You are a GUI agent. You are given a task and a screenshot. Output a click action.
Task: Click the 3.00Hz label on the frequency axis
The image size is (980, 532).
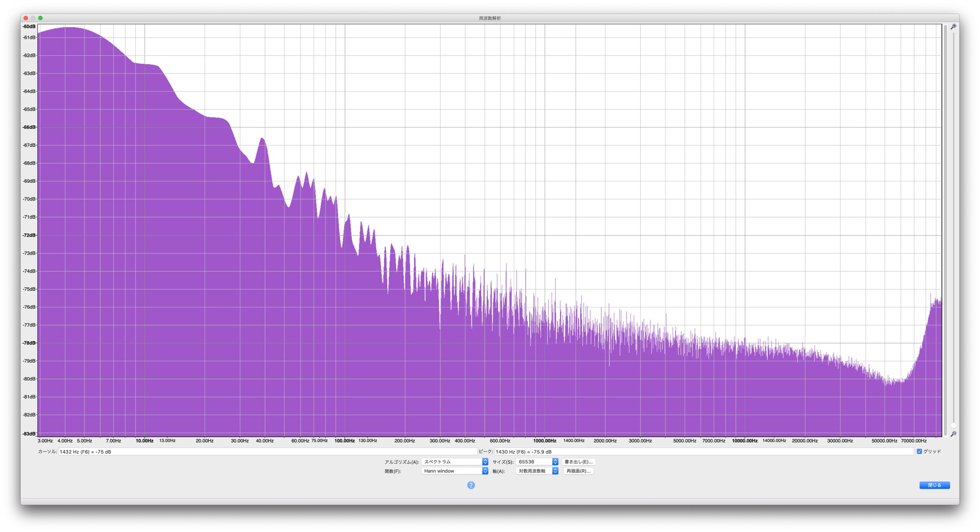(x=45, y=441)
